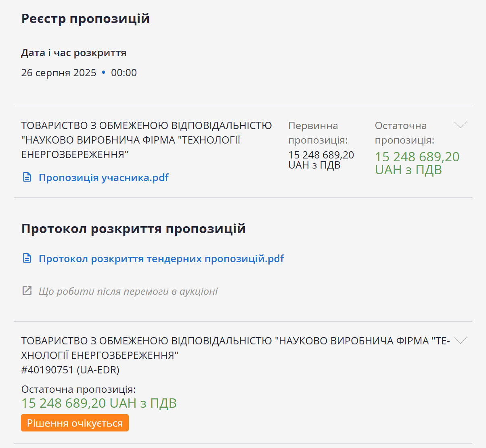Select bidder company name in proposals register
The image size is (486, 448).
146,140
